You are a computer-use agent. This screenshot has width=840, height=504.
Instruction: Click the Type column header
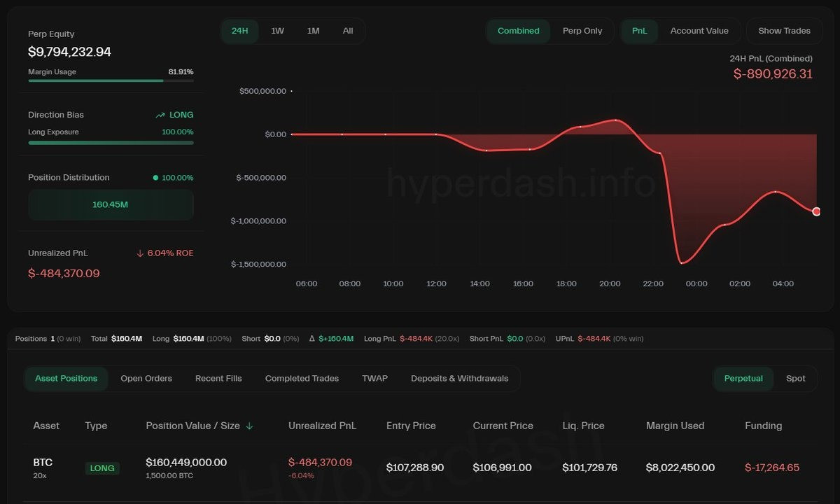pyautogui.click(x=96, y=426)
